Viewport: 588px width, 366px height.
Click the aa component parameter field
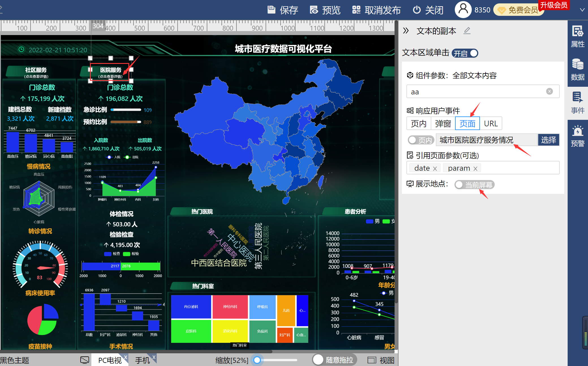483,92
